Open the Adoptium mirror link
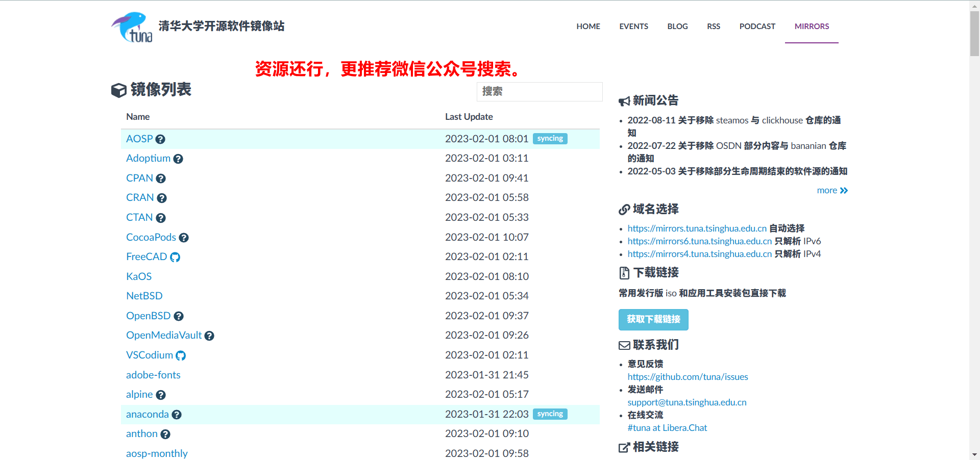The width and height of the screenshot is (980, 460). pos(148,158)
